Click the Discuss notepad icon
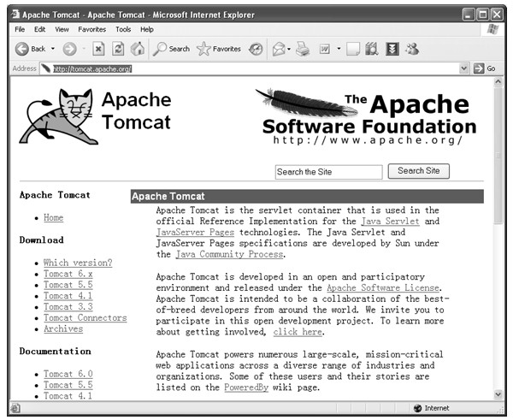 [x=353, y=49]
